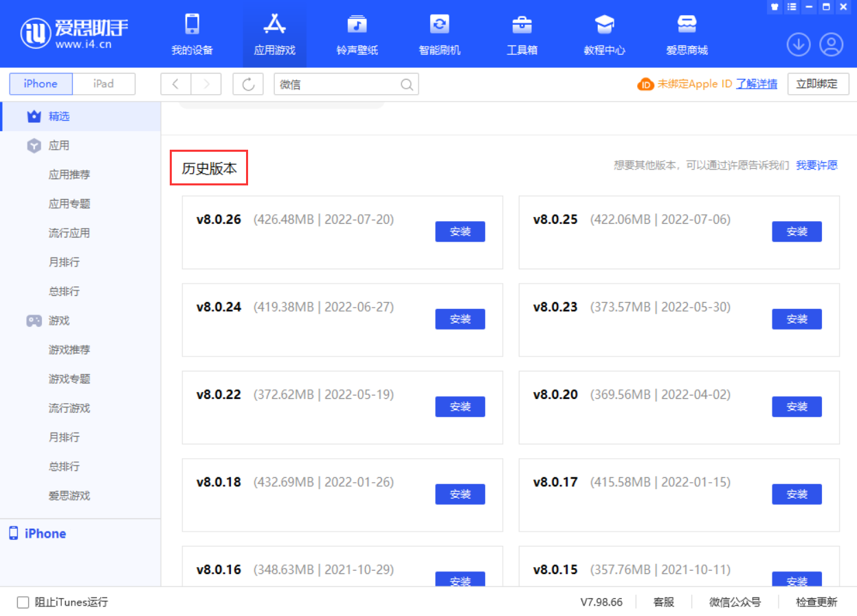
Task: Switch to the iPhone tab
Action: point(41,84)
